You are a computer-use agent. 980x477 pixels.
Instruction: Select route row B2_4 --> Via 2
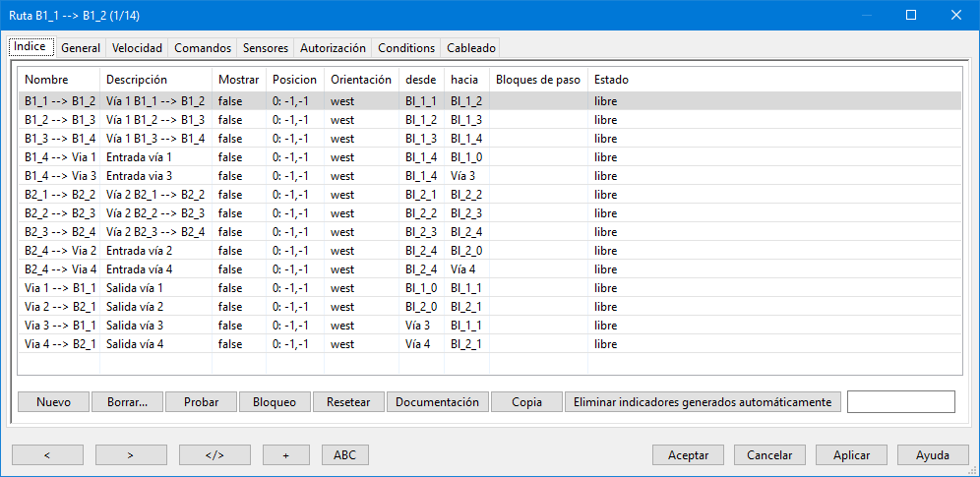[490, 251]
